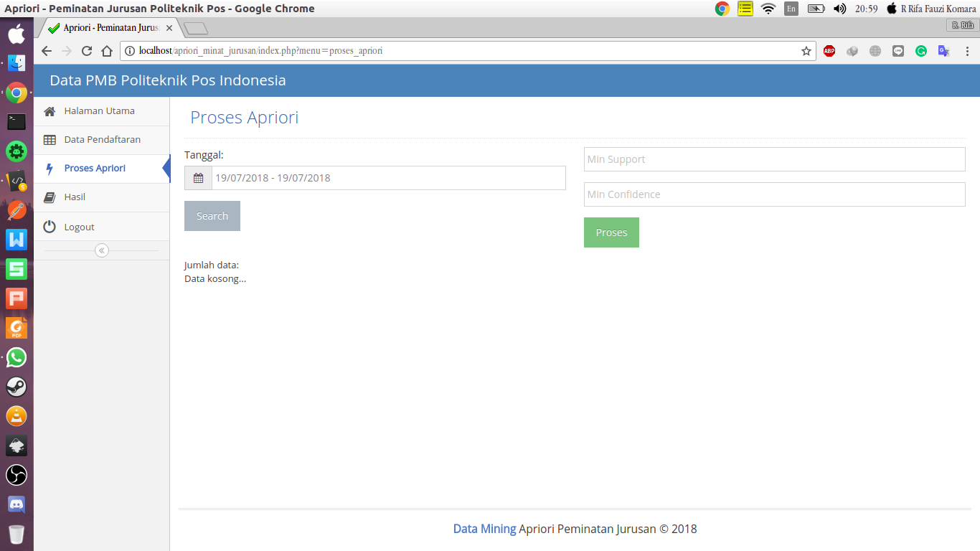Viewport: 980px width, 551px height.
Task: Close the Apriori browser tab
Action: tap(169, 28)
